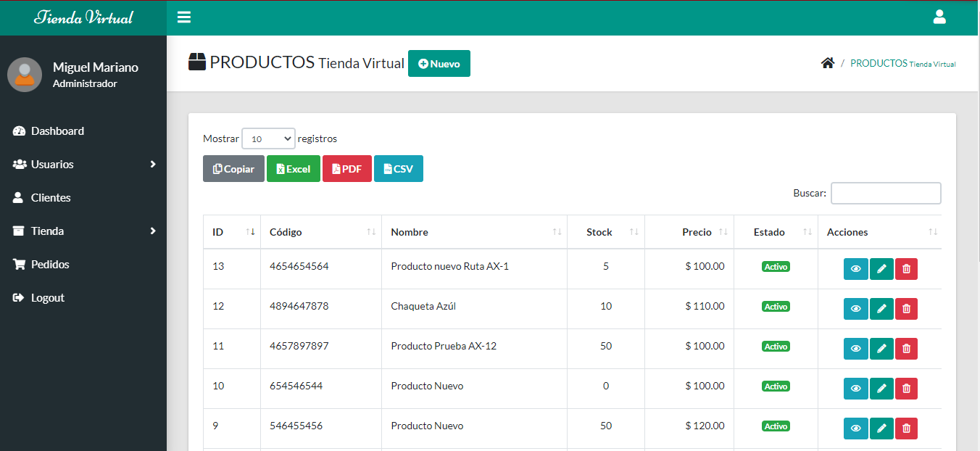This screenshot has height=451, width=980.
Task: Click code 546455456 cell
Action: [321, 429]
